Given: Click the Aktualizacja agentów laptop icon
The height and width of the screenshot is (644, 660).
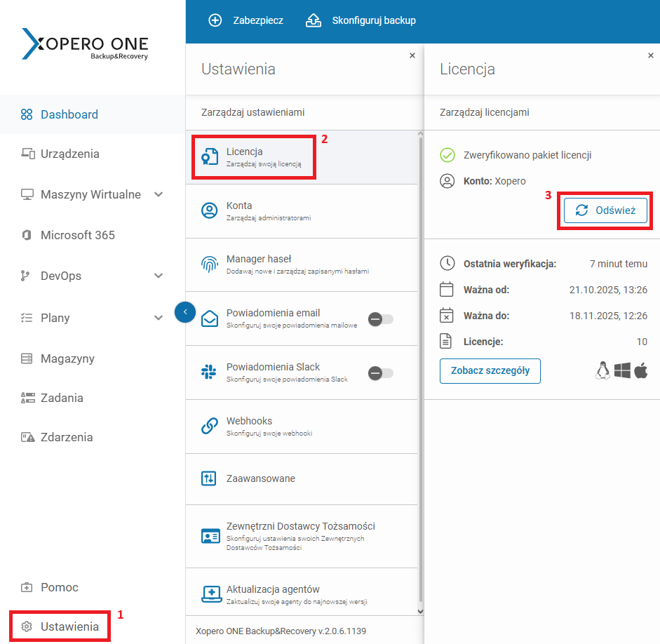Looking at the screenshot, I should point(211,594).
